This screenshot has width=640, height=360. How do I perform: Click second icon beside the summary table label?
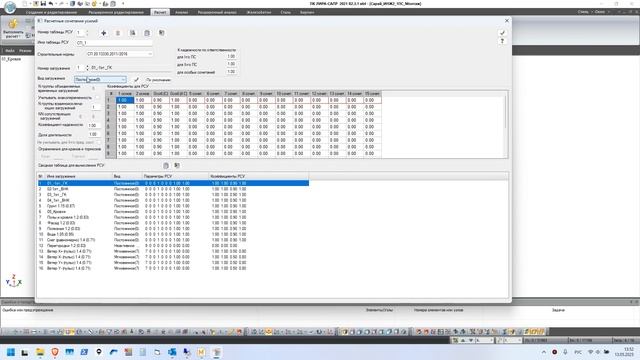[177, 165]
